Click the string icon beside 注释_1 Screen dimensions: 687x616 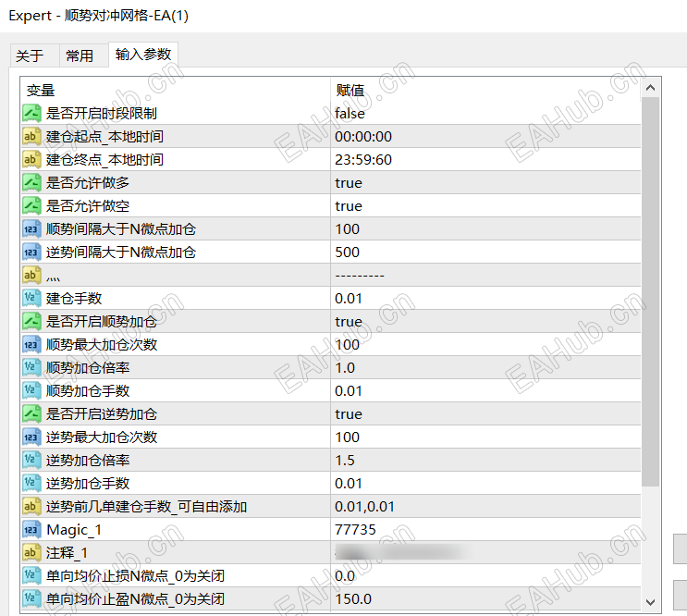pyautogui.click(x=31, y=553)
